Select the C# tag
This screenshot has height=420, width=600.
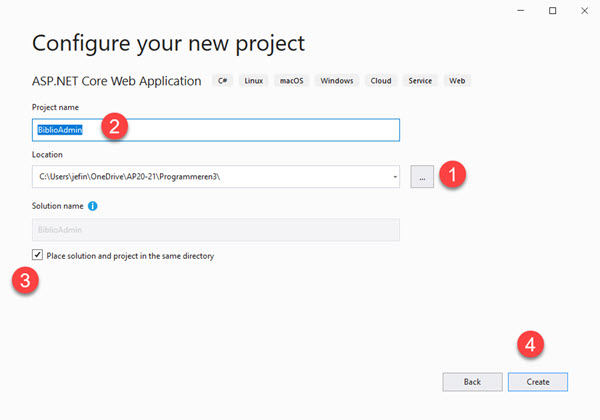pyautogui.click(x=222, y=81)
